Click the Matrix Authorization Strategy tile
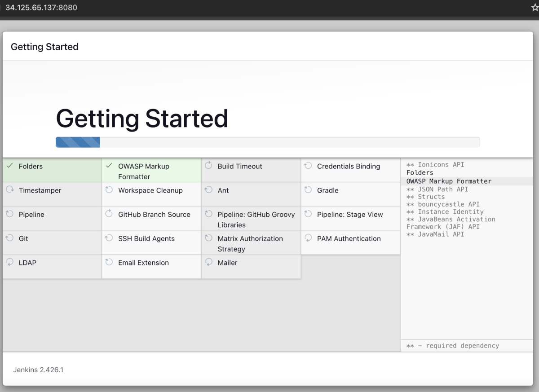This screenshot has height=392, width=539. 251,242
